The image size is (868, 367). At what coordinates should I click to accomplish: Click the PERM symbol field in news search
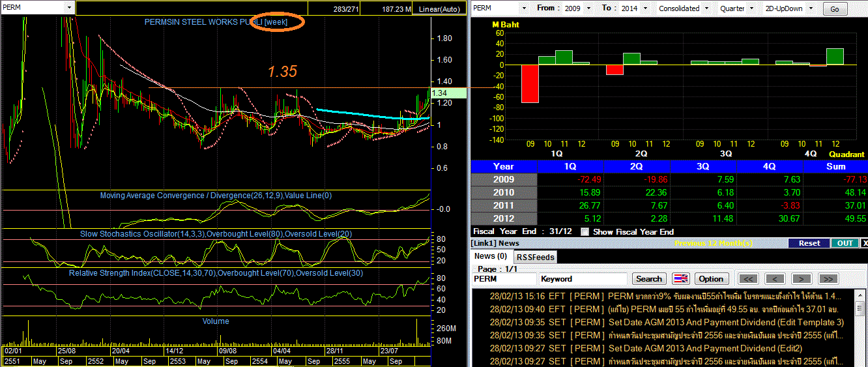pyautogui.click(x=504, y=278)
